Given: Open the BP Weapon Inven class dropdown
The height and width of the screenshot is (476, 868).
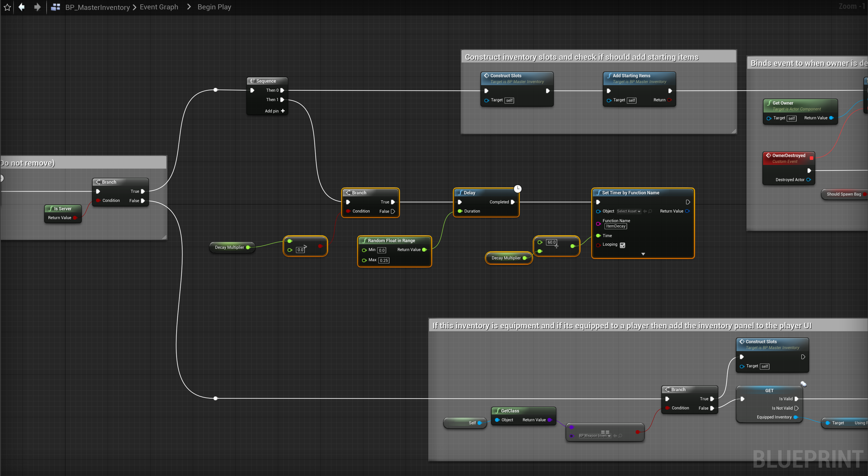Looking at the screenshot, I should tap(595, 435).
